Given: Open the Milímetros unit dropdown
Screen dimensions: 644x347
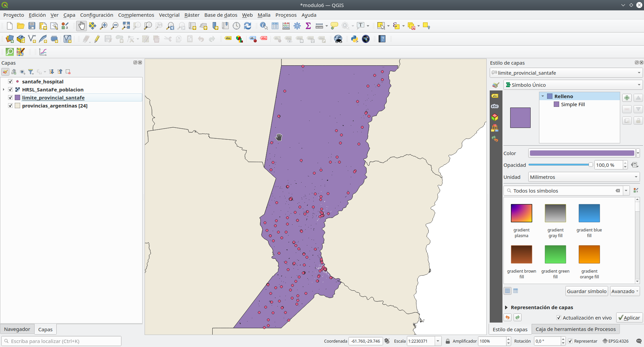Looking at the screenshot, I should click(584, 177).
